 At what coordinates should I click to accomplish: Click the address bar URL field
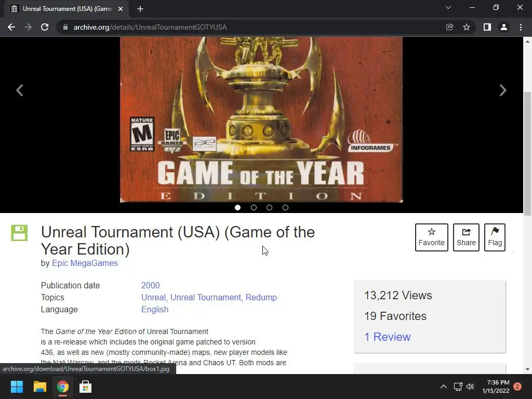click(x=250, y=27)
